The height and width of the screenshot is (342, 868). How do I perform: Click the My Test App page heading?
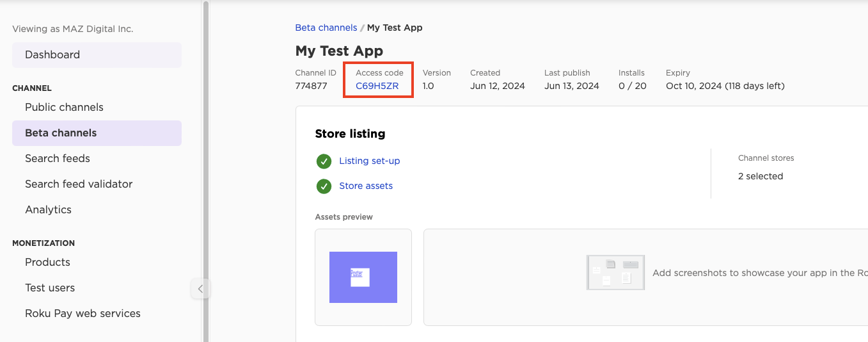point(339,51)
